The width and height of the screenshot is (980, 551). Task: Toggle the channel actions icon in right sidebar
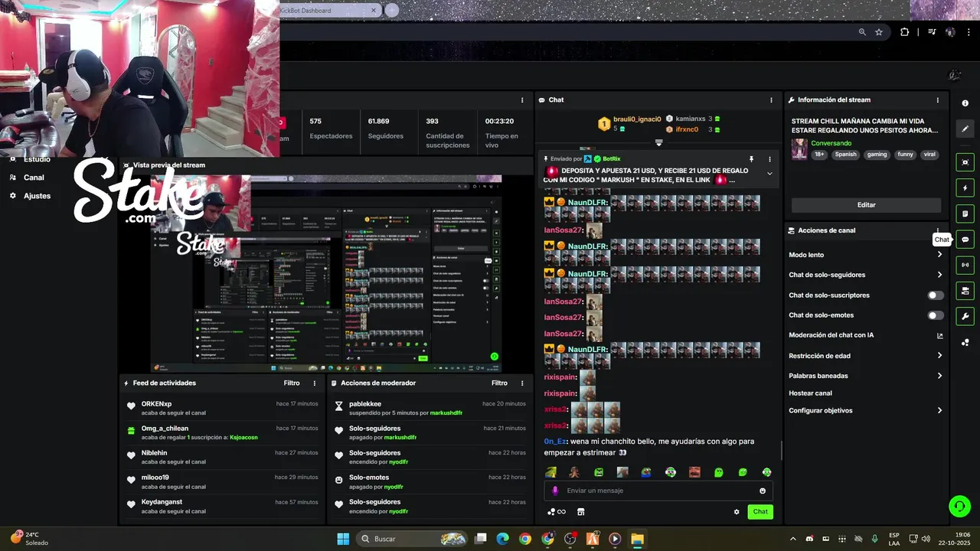click(x=965, y=291)
